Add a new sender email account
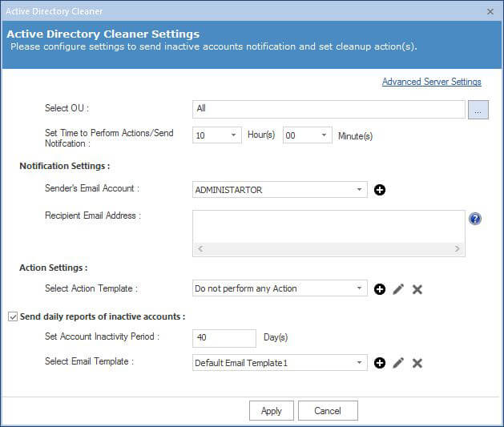The height and width of the screenshot is (427, 504). [380, 190]
